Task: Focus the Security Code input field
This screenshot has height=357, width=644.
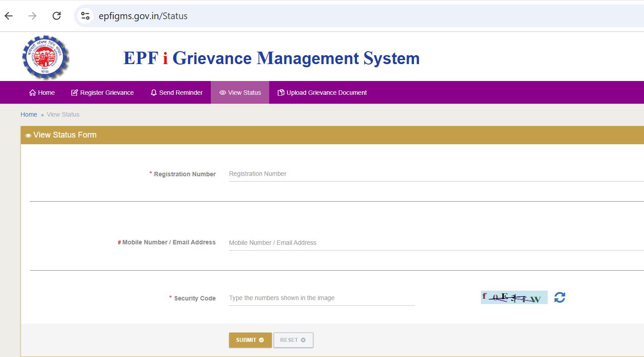Action: point(322,298)
